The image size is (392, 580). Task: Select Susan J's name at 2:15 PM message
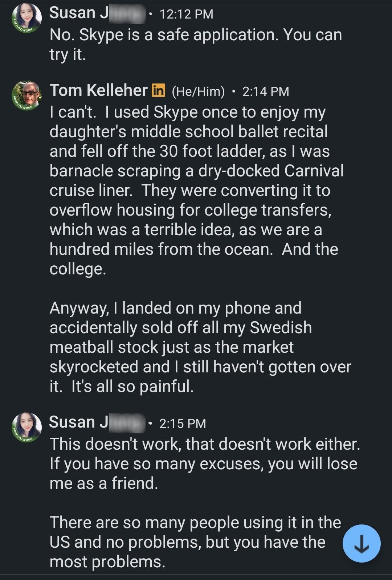point(97,422)
